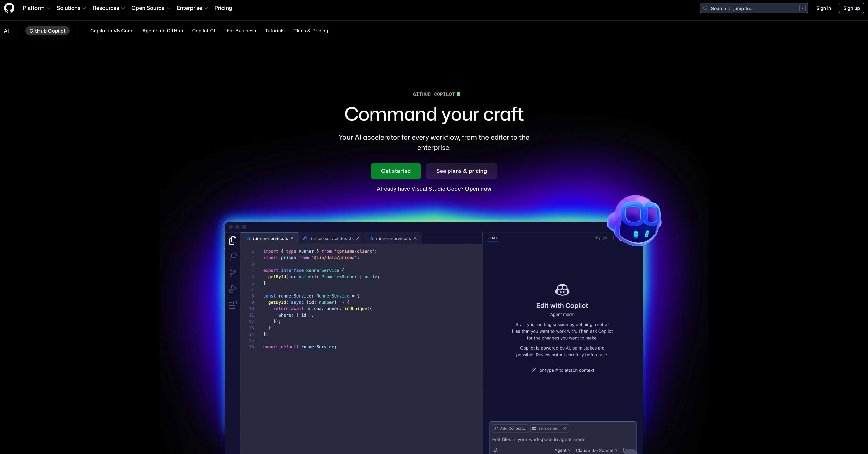Open Agents on GitHub subnav item
Screen dimensions: 868x454
163,31
